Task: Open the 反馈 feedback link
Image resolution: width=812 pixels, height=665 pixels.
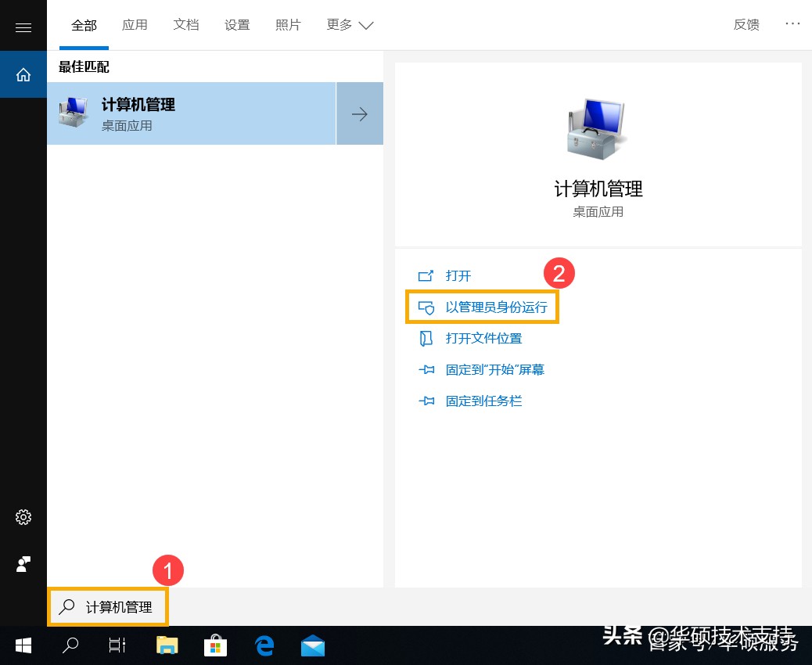Action: (746, 24)
